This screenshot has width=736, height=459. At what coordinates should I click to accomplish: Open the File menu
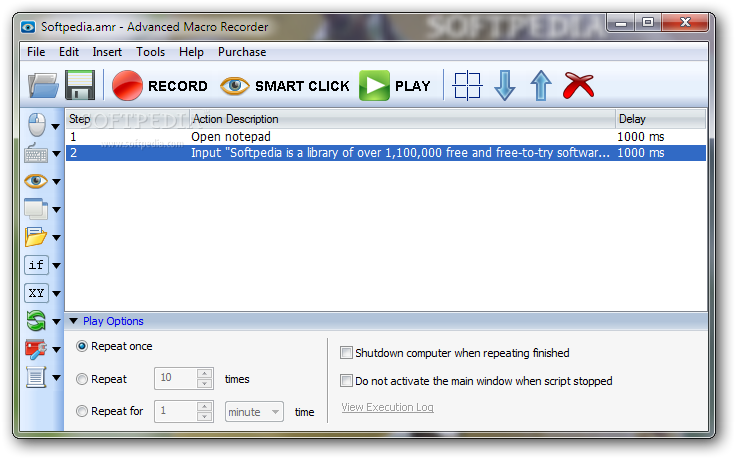click(x=36, y=52)
